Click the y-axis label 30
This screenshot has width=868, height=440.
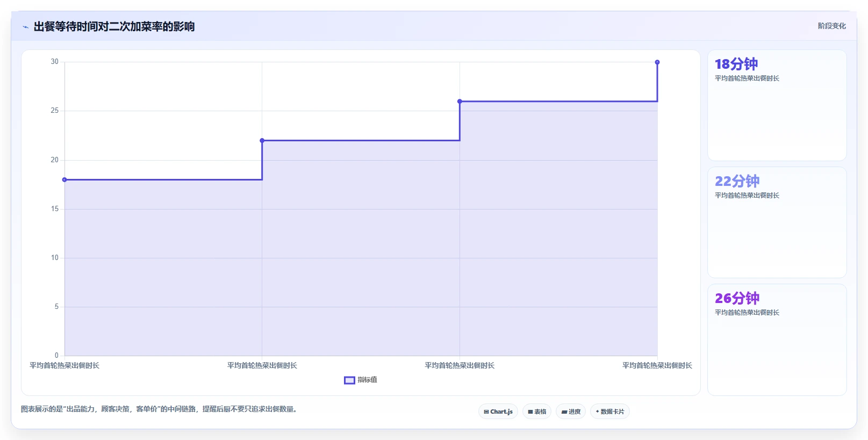coord(54,62)
